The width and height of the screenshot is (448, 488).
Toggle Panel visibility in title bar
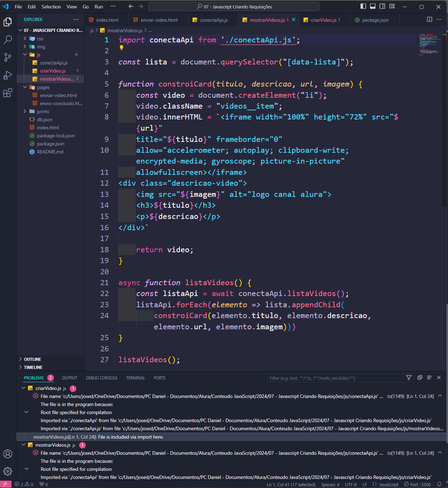[373, 6]
